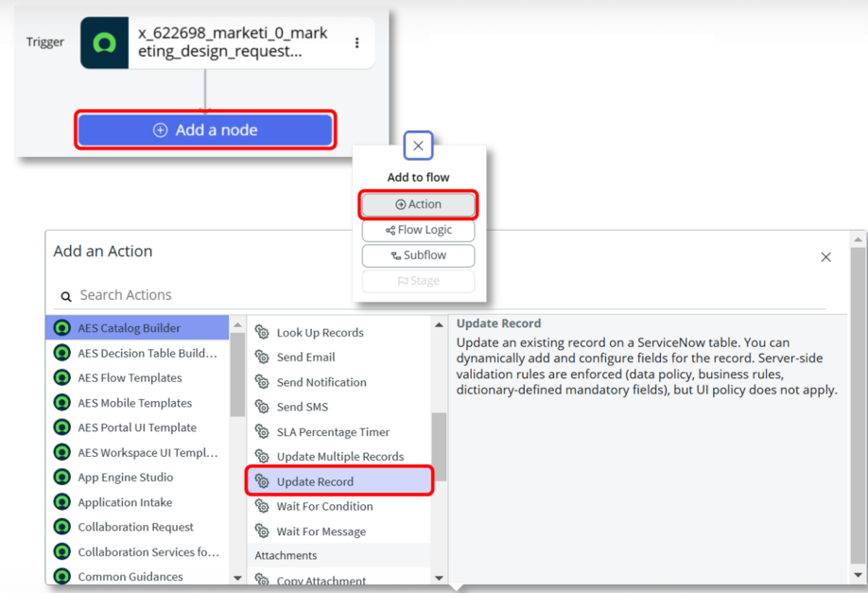Click the trigger table name text
868x593 pixels.
233,42
